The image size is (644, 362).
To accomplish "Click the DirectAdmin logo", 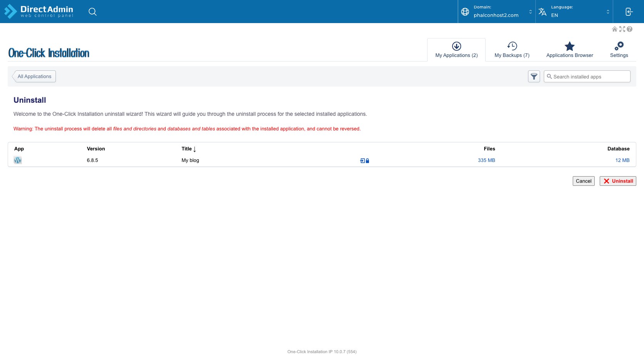I will [x=39, y=12].
